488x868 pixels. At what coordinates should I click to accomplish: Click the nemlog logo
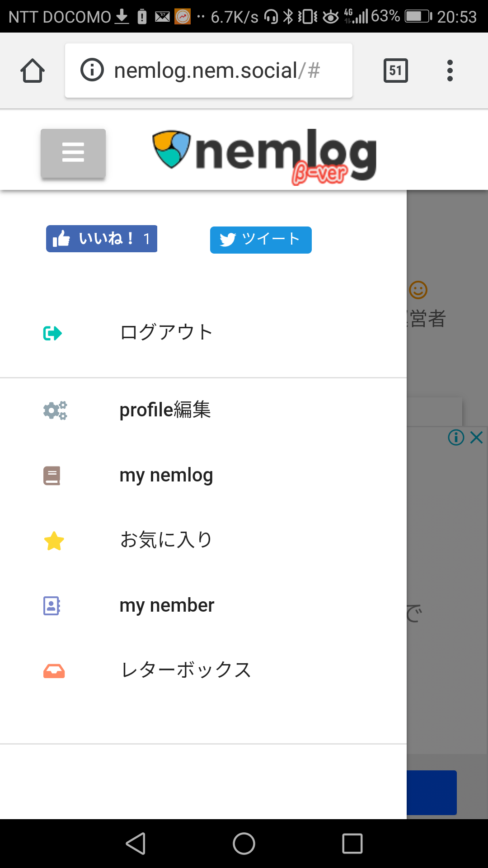click(x=264, y=156)
